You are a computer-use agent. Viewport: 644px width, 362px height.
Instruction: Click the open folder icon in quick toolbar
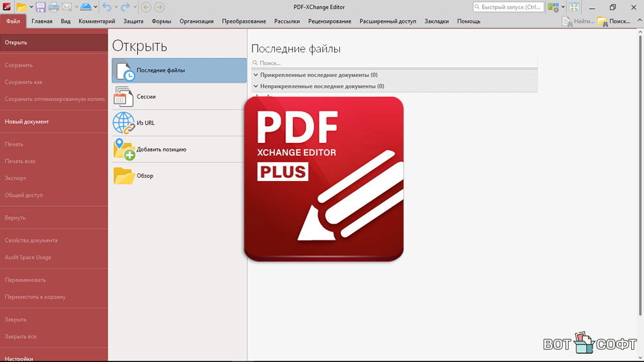click(x=21, y=7)
